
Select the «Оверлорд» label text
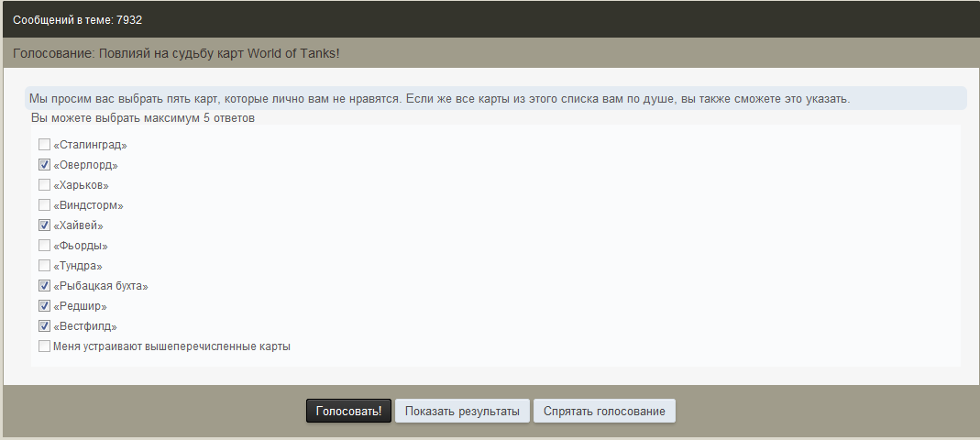click(85, 166)
